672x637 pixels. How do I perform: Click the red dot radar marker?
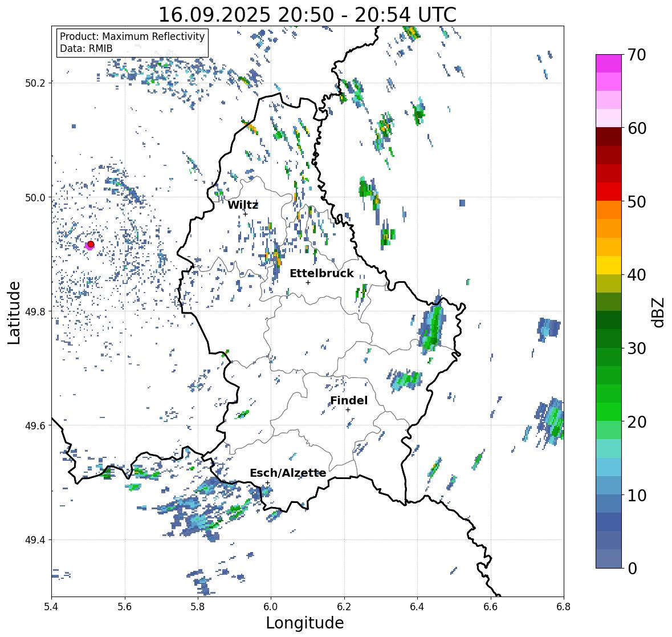(x=91, y=244)
